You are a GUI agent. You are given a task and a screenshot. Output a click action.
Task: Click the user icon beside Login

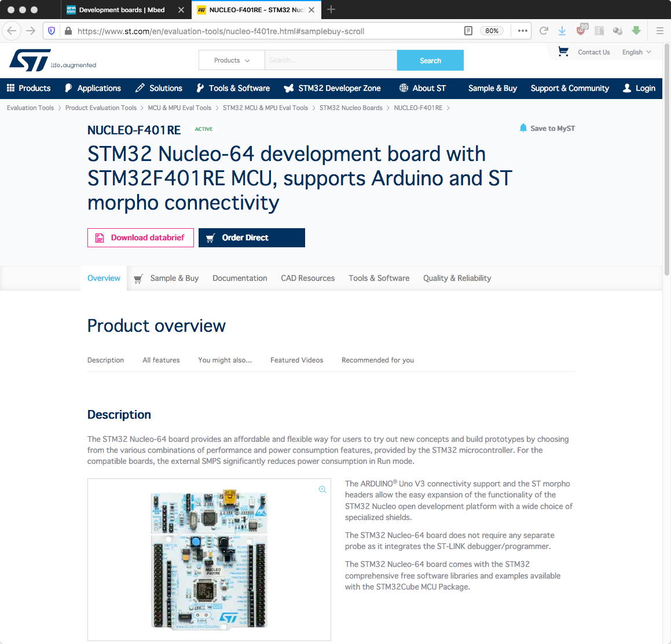click(626, 88)
